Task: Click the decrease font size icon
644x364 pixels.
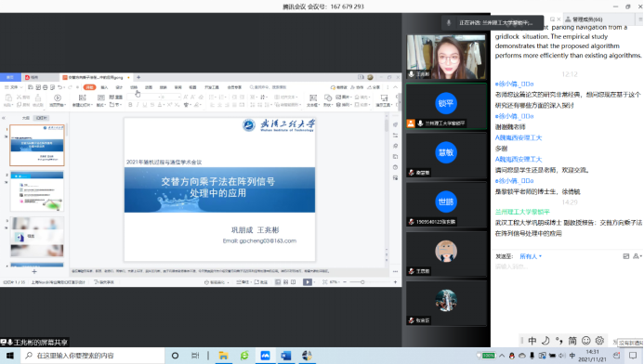Action: click(193, 97)
